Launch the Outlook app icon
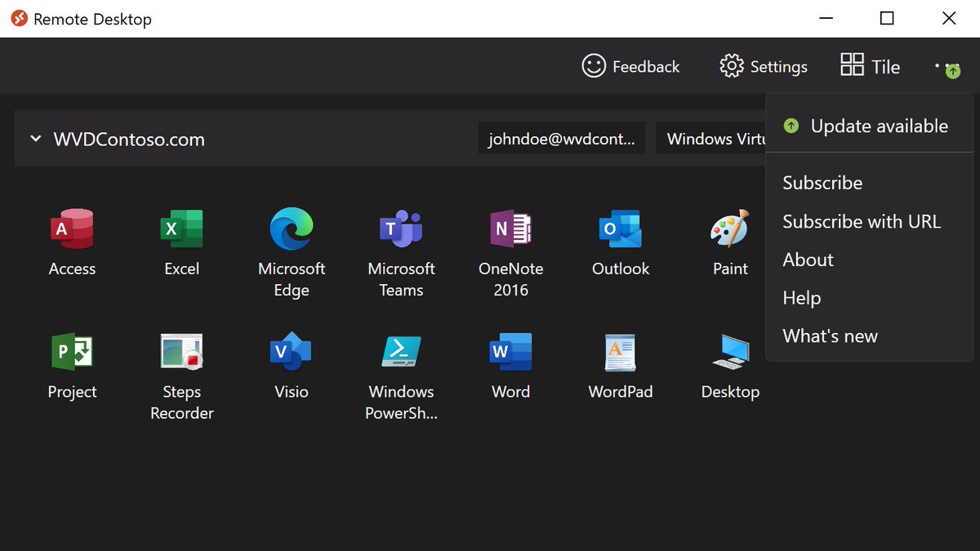980x551 pixels. click(x=621, y=229)
